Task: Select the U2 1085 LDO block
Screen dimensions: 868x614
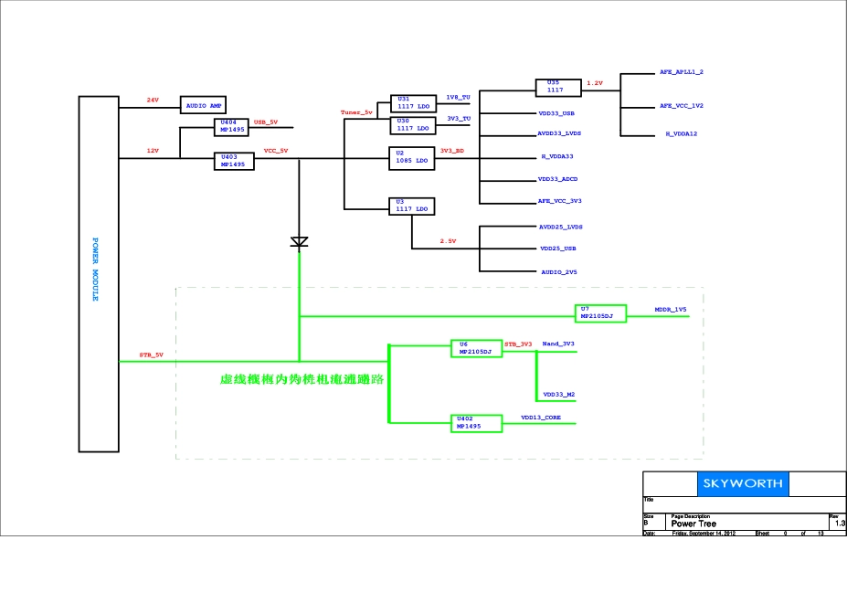Action: pyautogui.click(x=411, y=158)
